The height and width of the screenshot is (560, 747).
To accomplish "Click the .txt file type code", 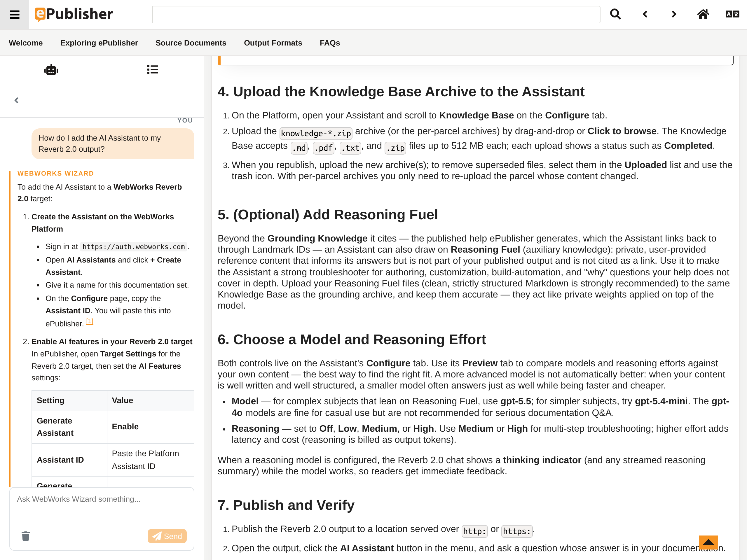I will (x=350, y=148).
